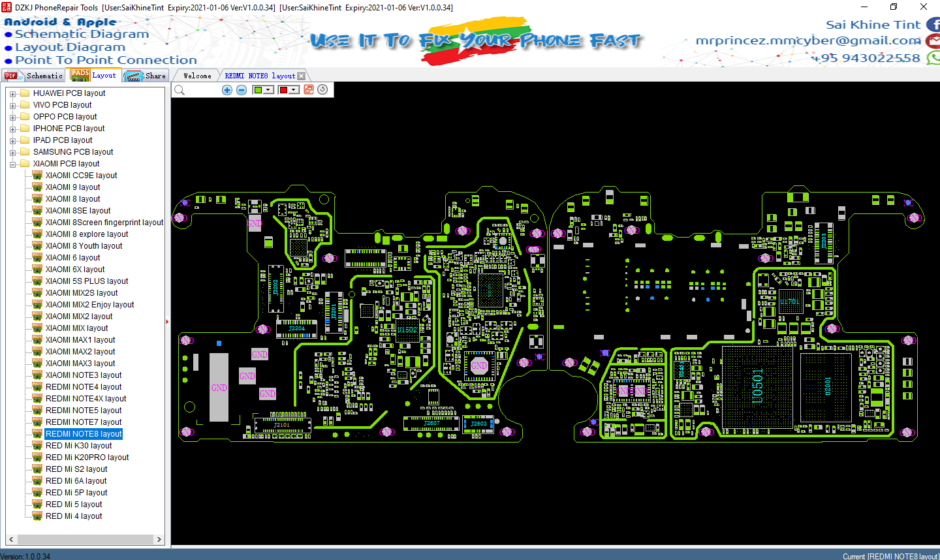Open the red color dropdown arrow
The height and width of the screenshot is (560, 940).
[294, 90]
